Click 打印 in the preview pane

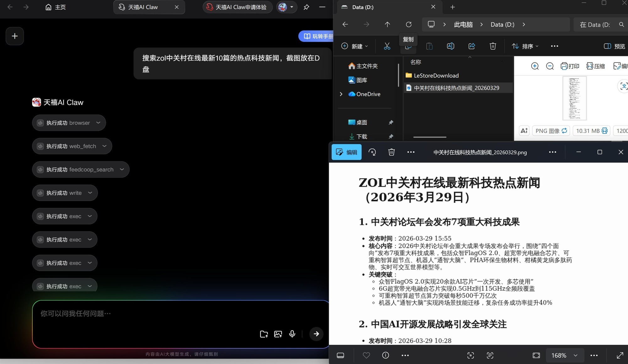(570, 66)
